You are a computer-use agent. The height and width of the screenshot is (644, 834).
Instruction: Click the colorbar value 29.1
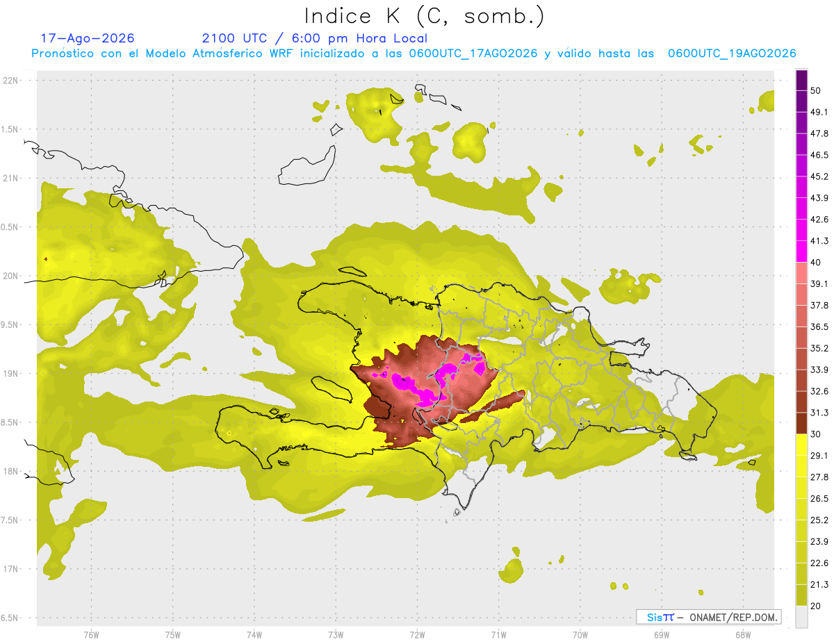(x=819, y=456)
